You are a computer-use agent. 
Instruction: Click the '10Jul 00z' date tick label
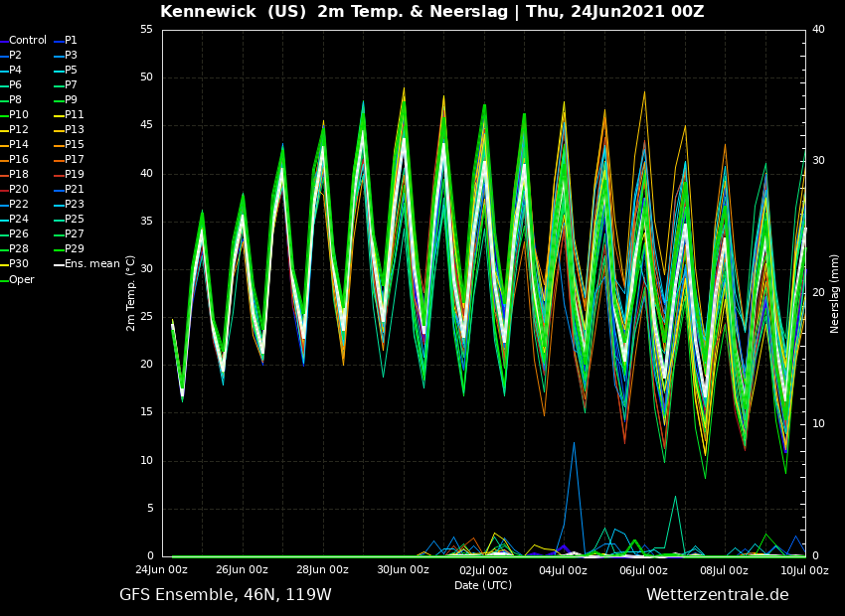(x=804, y=570)
